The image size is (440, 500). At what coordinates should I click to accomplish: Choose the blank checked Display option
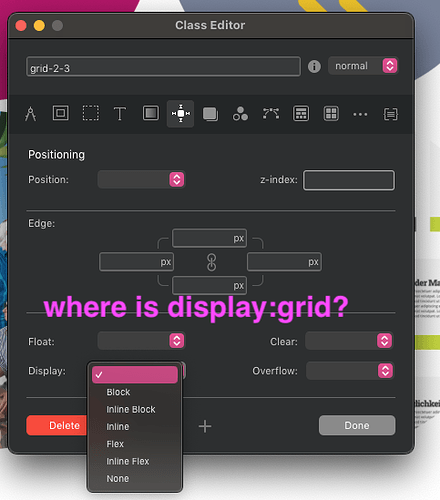(x=135, y=375)
